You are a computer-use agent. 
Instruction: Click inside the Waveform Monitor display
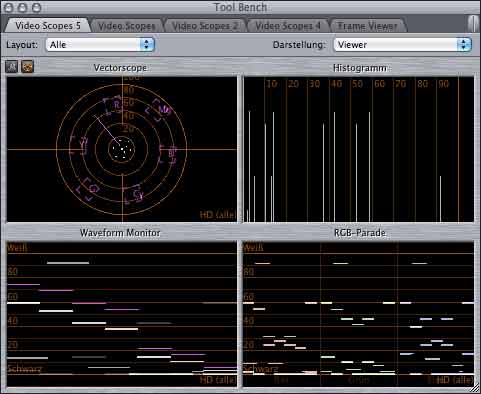coord(122,314)
